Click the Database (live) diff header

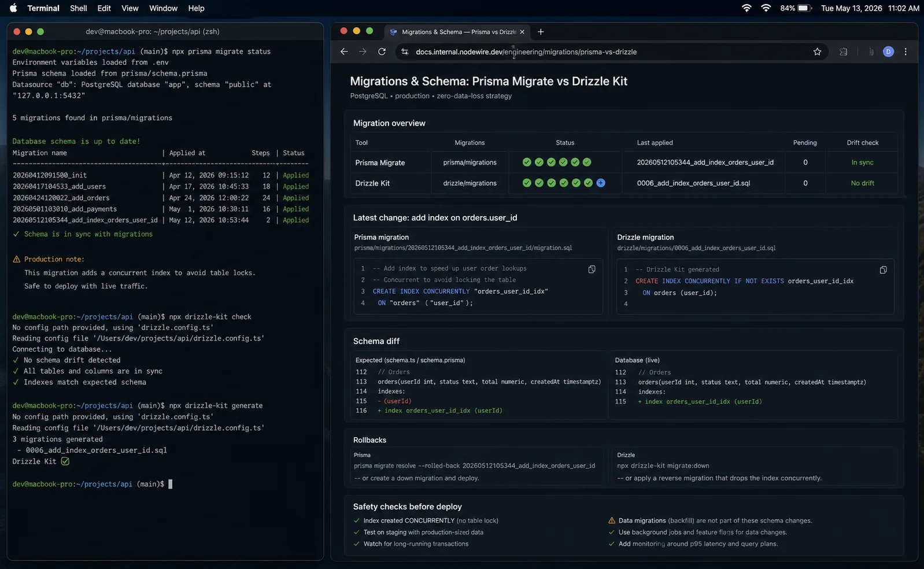[x=637, y=360]
